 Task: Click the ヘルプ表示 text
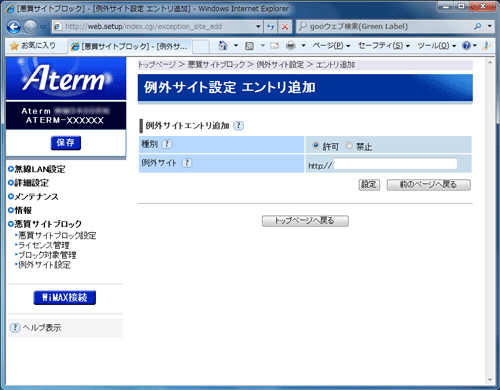[42, 328]
